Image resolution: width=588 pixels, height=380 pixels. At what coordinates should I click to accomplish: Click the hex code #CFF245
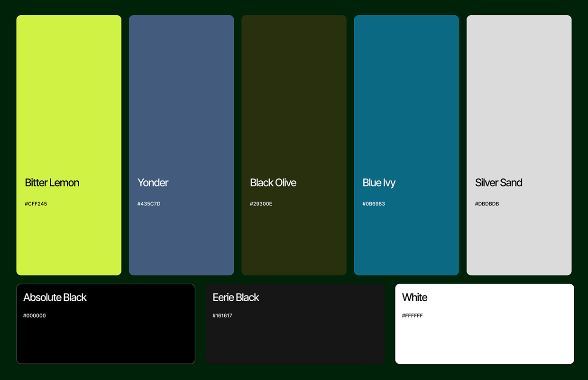pyautogui.click(x=36, y=204)
